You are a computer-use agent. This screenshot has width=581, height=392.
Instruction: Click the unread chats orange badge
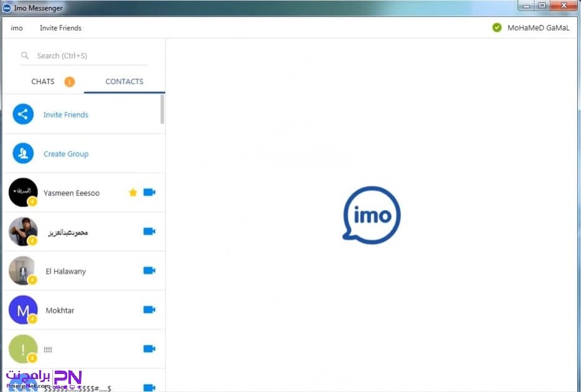70,82
